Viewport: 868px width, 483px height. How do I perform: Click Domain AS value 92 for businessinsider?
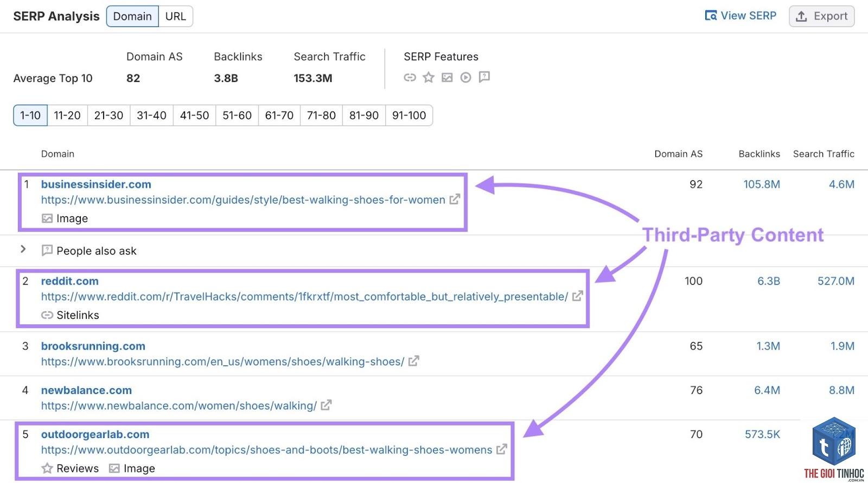pos(696,184)
